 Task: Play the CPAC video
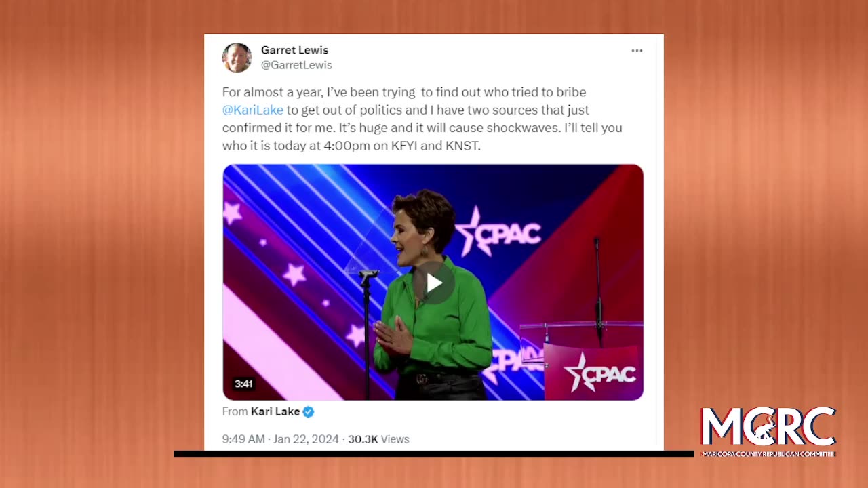(x=434, y=283)
